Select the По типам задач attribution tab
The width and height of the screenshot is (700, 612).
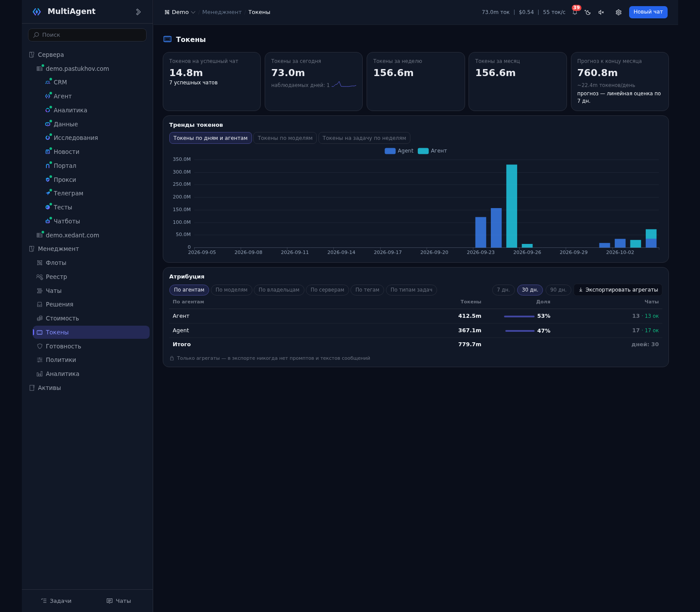(x=411, y=290)
